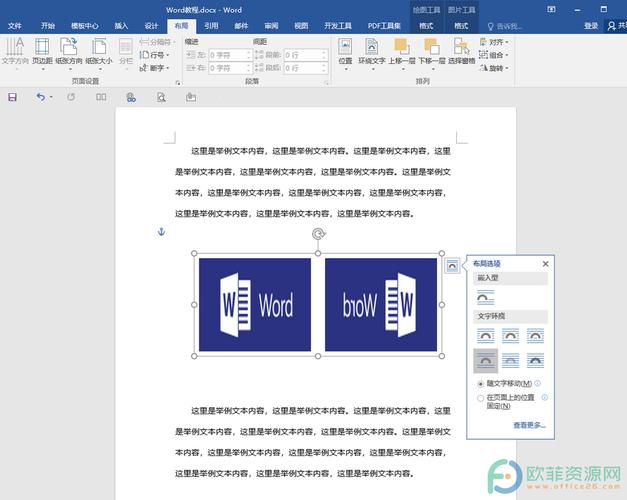
Task: Open the File (文件) tab
Action: 14,26
